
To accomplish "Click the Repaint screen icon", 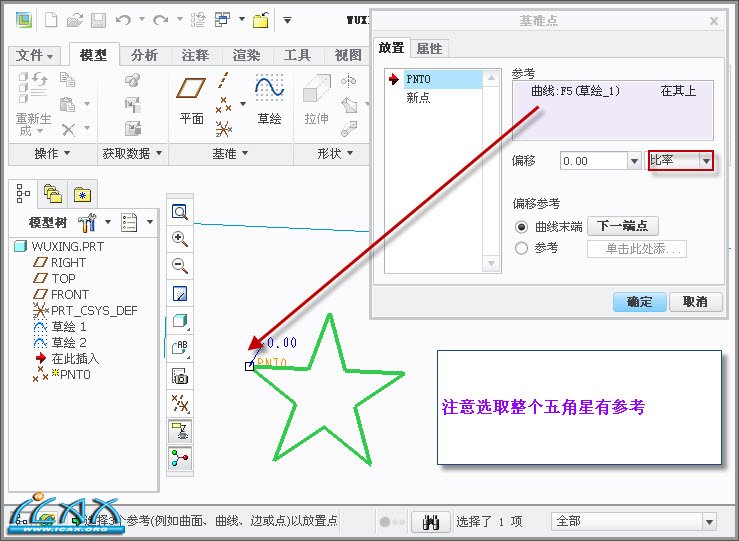I will coord(180,294).
